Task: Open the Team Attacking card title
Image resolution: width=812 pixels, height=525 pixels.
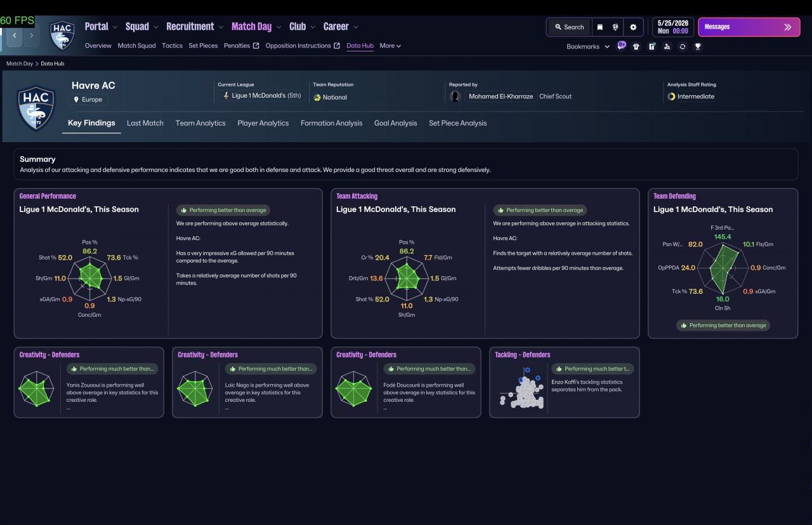Action: tap(357, 196)
